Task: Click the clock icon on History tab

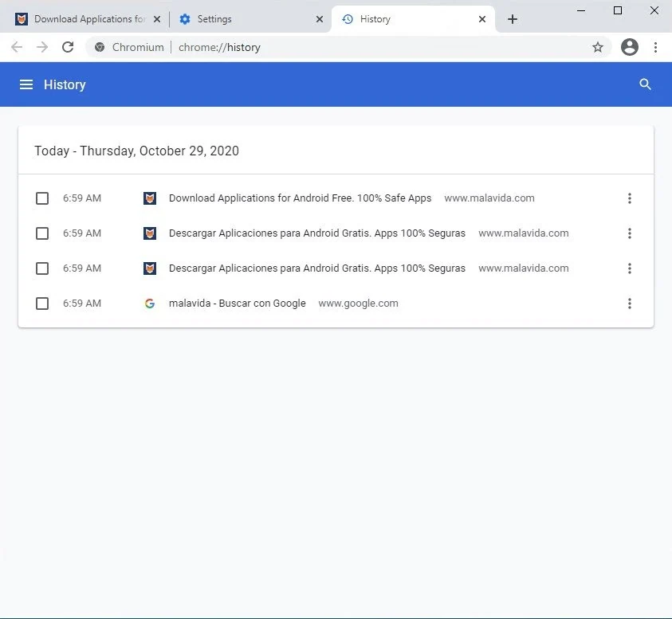Action: [348, 19]
